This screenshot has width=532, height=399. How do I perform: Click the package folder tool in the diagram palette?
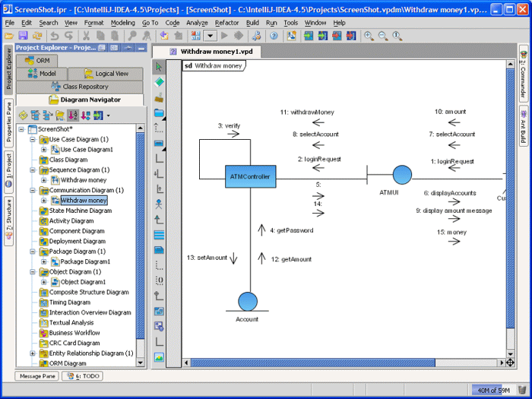point(159,112)
